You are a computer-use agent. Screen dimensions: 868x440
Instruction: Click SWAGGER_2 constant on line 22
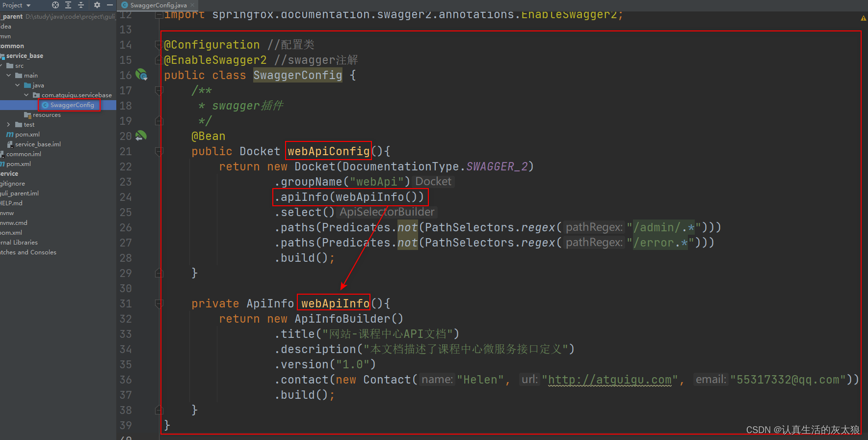point(497,166)
